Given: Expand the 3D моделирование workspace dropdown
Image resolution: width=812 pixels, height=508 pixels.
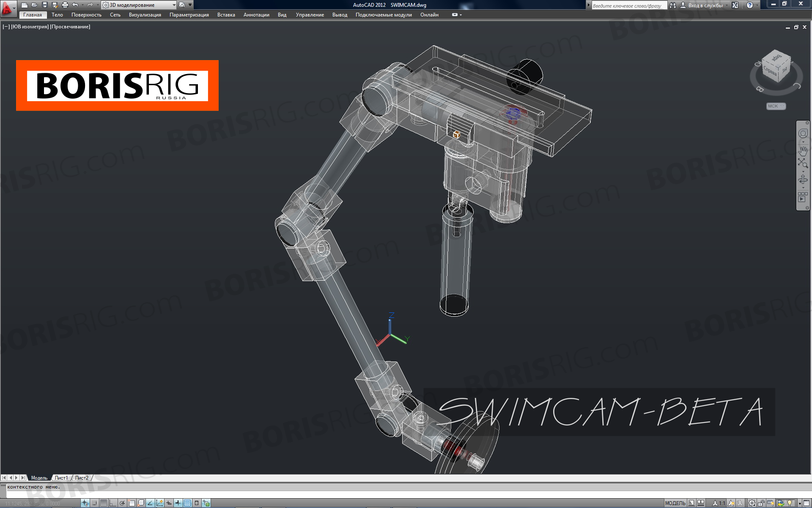Looking at the screenshot, I should (174, 5).
